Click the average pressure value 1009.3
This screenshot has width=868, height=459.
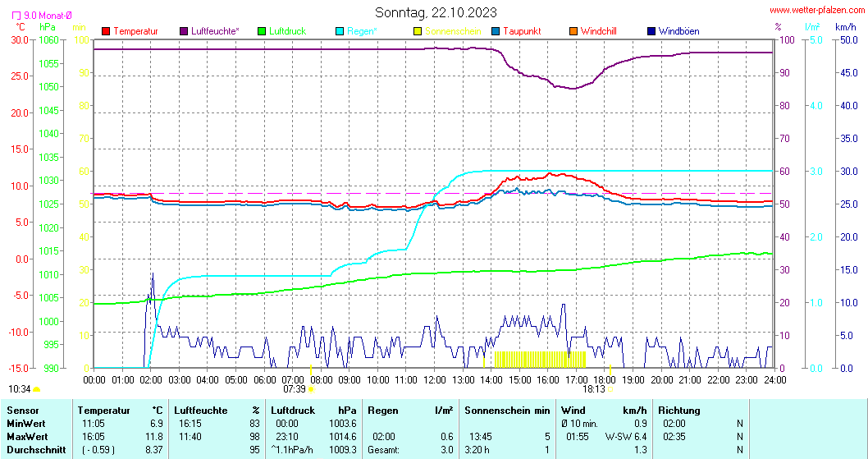click(x=343, y=450)
